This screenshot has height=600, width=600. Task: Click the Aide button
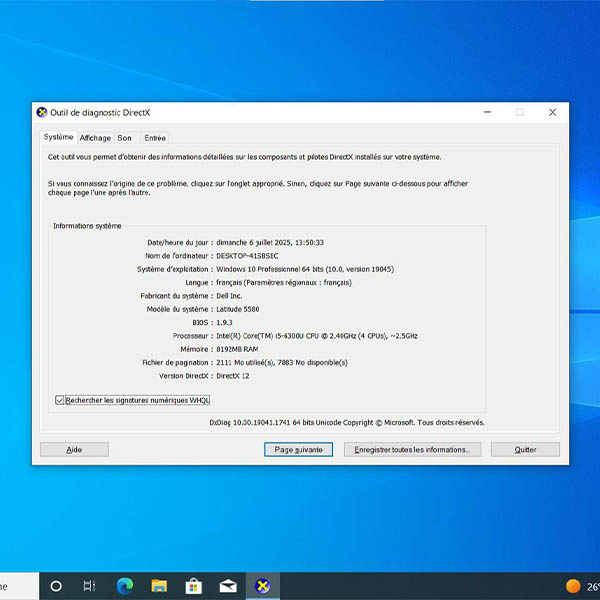(x=74, y=450)
